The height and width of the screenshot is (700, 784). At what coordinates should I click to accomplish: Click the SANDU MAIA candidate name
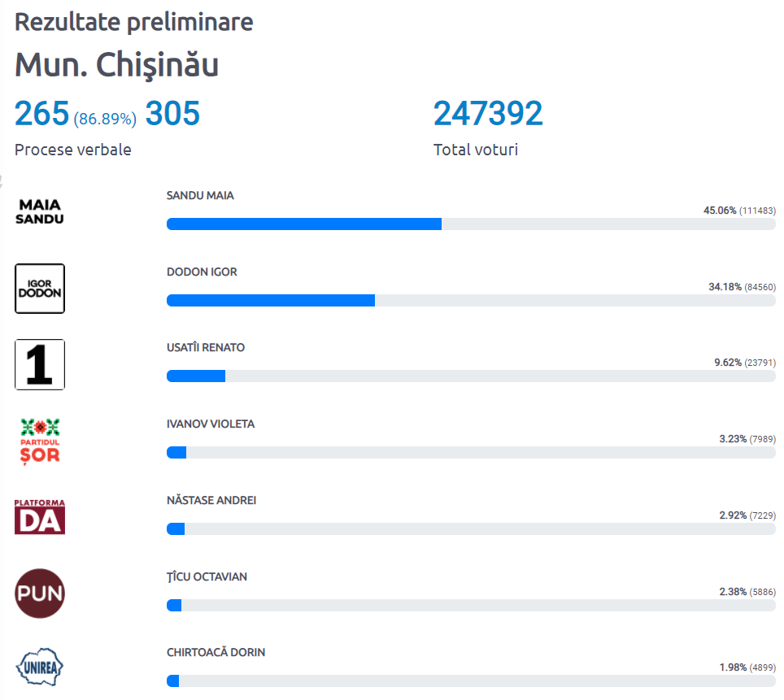[200, 196]
